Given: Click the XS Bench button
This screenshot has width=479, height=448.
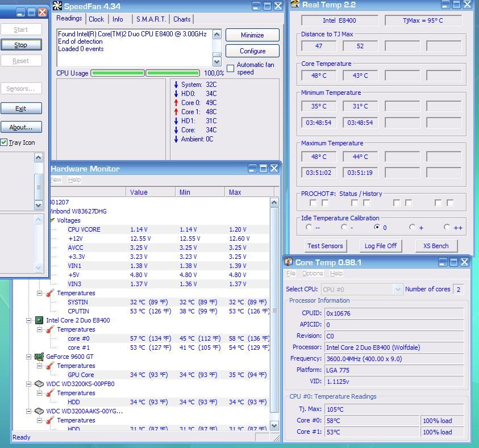Looking at the screenshot, I should [x=436, y=246].
